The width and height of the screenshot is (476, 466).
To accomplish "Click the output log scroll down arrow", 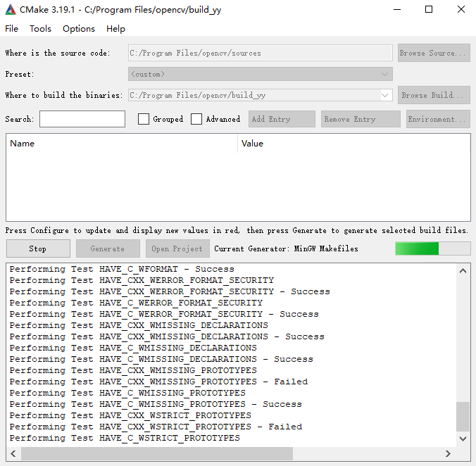I will point(463,439).
